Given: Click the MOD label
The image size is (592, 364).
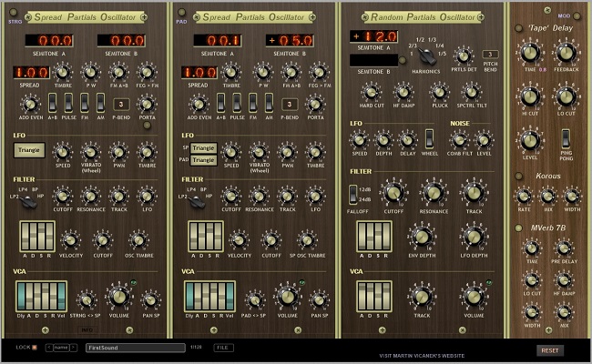Looking at the screenshot, I should [563, 15].
